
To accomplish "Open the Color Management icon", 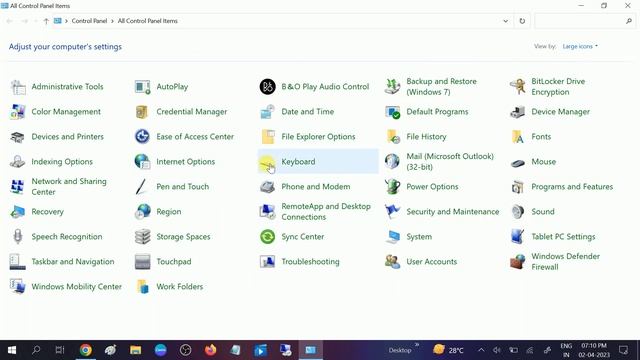I will [18, 112].
